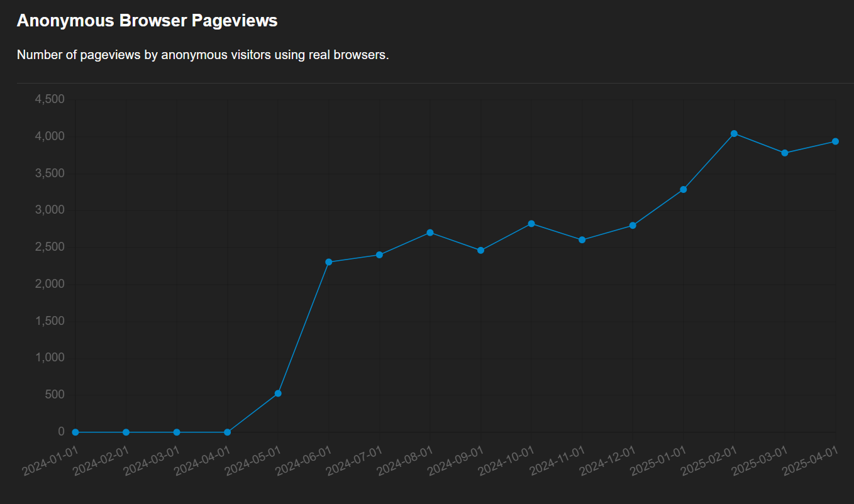Click the 2024-03-01 data point
854x504 pixels.
[x=177, y=432]
